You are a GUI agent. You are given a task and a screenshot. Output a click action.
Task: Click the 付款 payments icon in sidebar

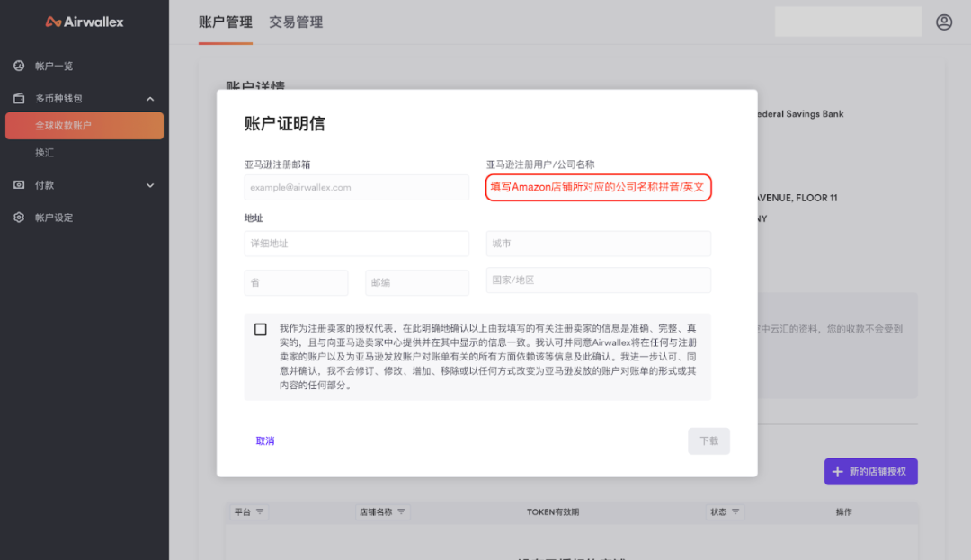21,184
